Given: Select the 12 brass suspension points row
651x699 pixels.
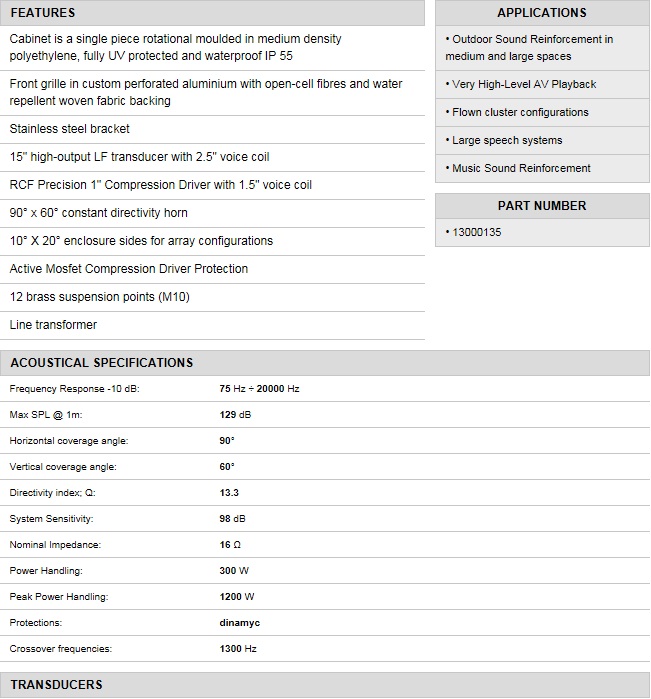Looking at the screenshot, I should [99, 297].
